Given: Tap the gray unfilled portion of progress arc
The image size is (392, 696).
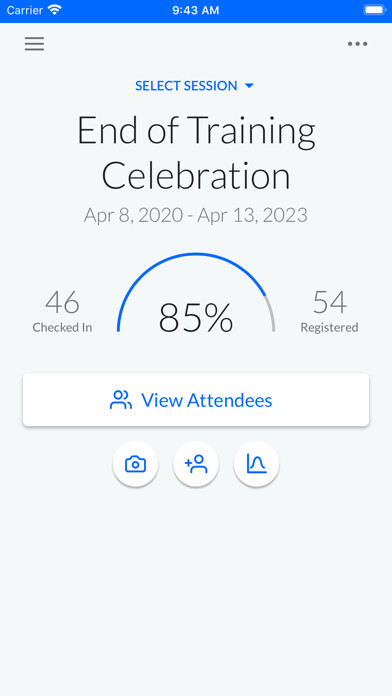Looking at the screenshot, I should (x=271, y=313).
